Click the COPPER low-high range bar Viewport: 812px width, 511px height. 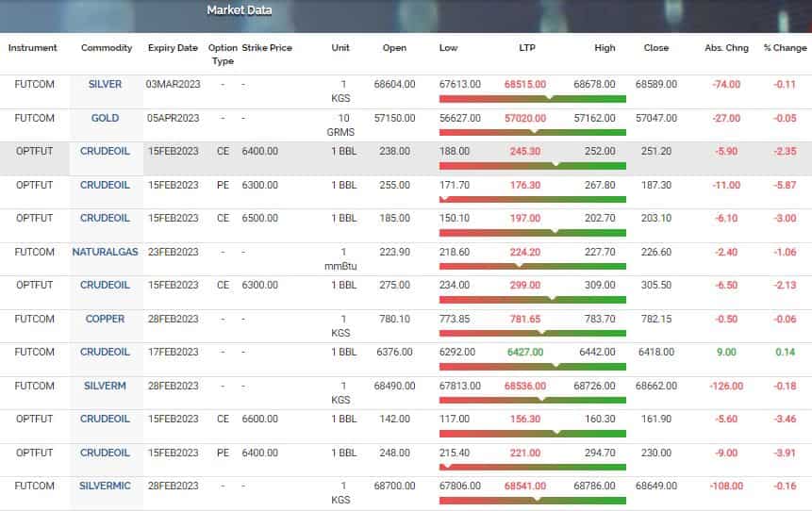point(532,334)
